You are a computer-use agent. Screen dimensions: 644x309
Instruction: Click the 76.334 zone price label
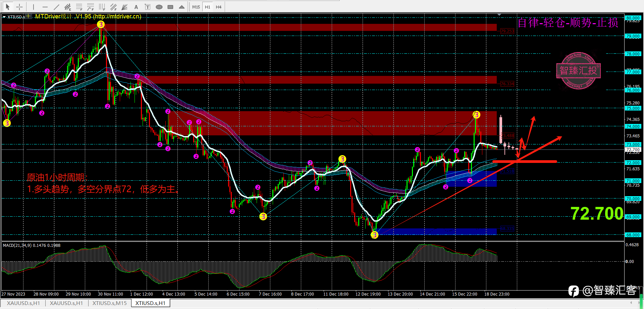[x=507, y=84]
